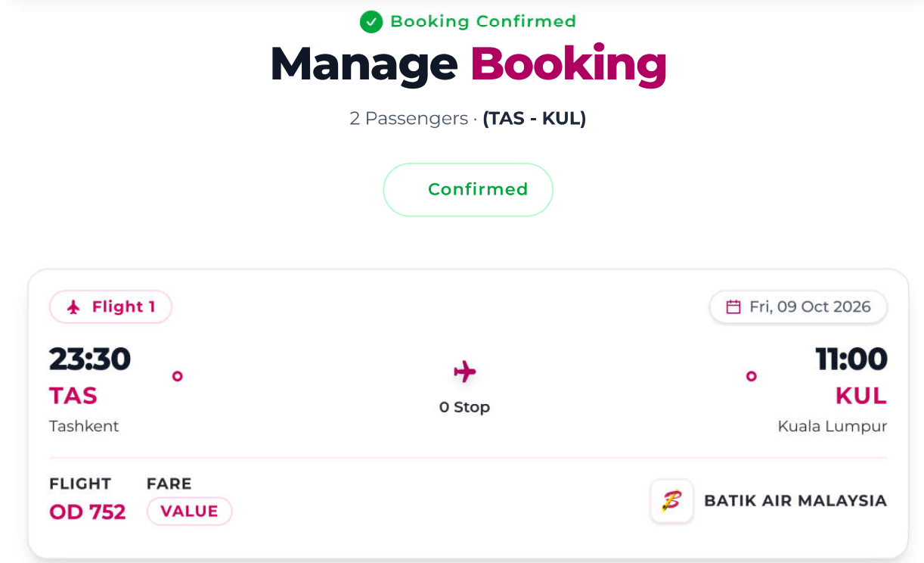Screen dimensions: 924x563
Task: Click the Manage Booking heading
Action: pyautogui.click(x=468, y=64)
